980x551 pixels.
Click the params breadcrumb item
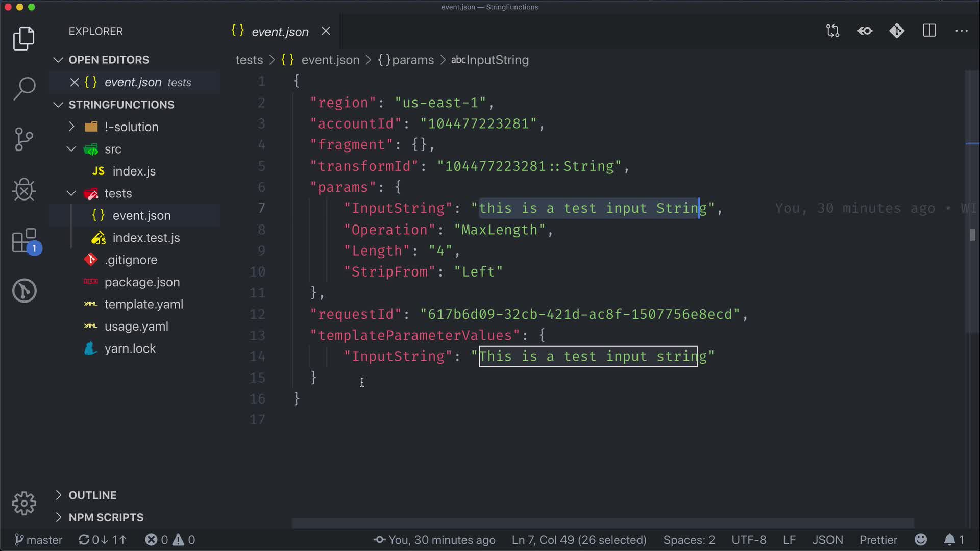(412, 60)
